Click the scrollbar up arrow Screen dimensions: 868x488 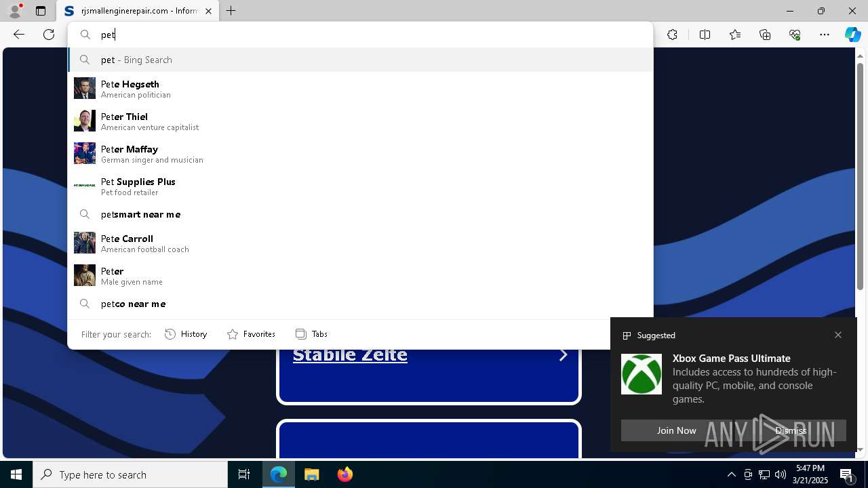[x=860, y=55]
